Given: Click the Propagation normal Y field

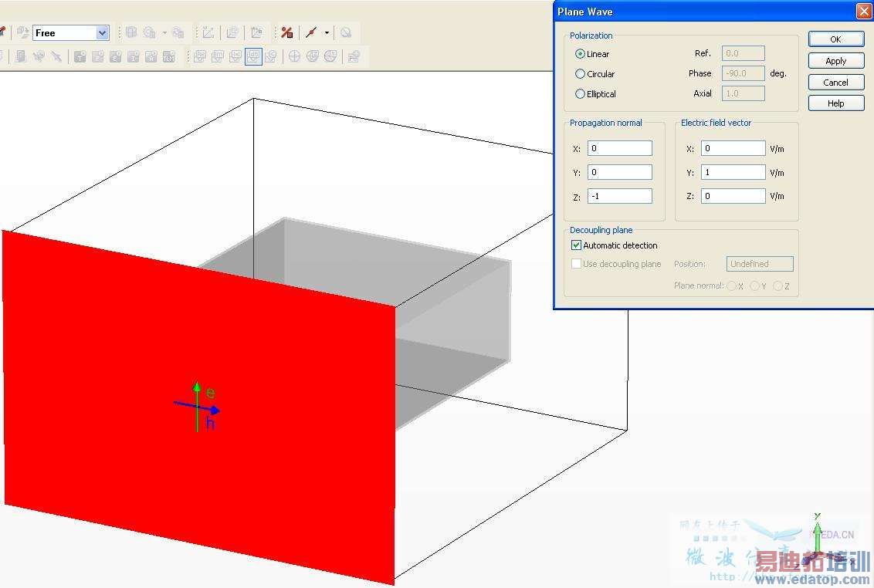Looking at the screenshot, I should (x=620, y=172).
